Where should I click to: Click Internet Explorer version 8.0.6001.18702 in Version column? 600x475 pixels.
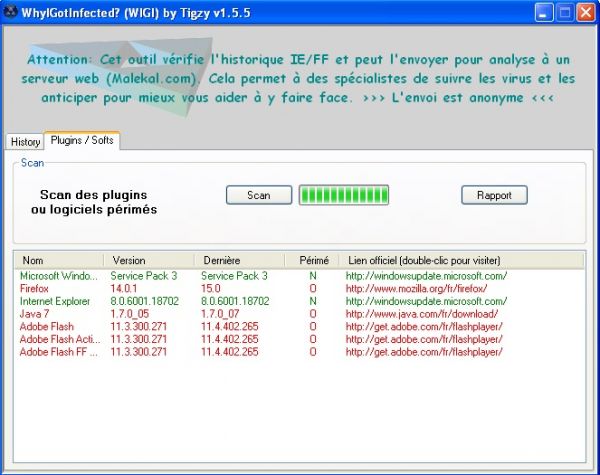[x=144, y=301]
